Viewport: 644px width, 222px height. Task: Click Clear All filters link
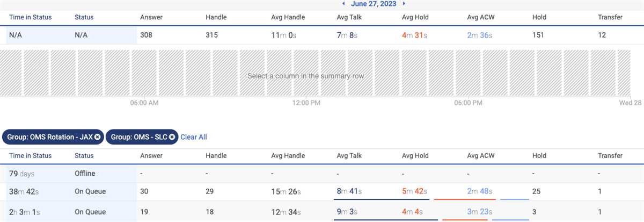click(194, 137)
